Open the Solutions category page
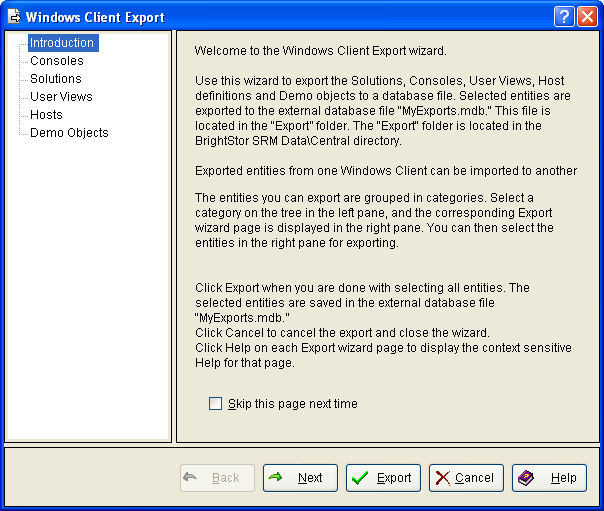 pos(56,79)
